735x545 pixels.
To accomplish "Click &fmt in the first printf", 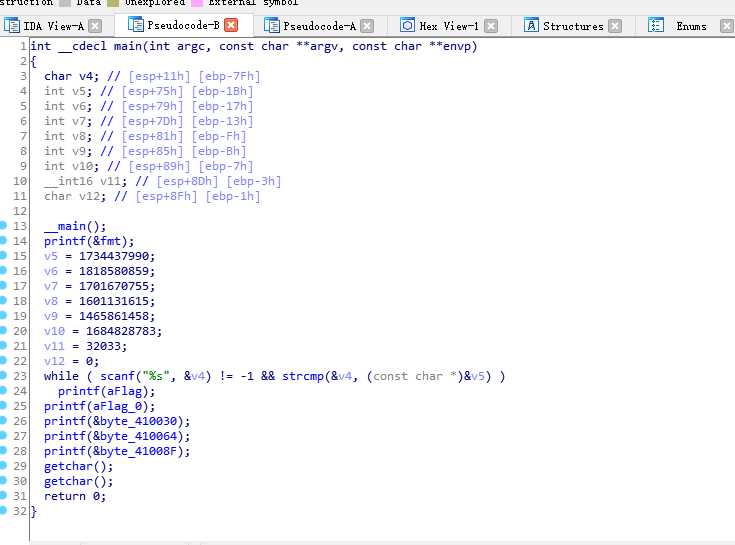I will coord(106,241).
